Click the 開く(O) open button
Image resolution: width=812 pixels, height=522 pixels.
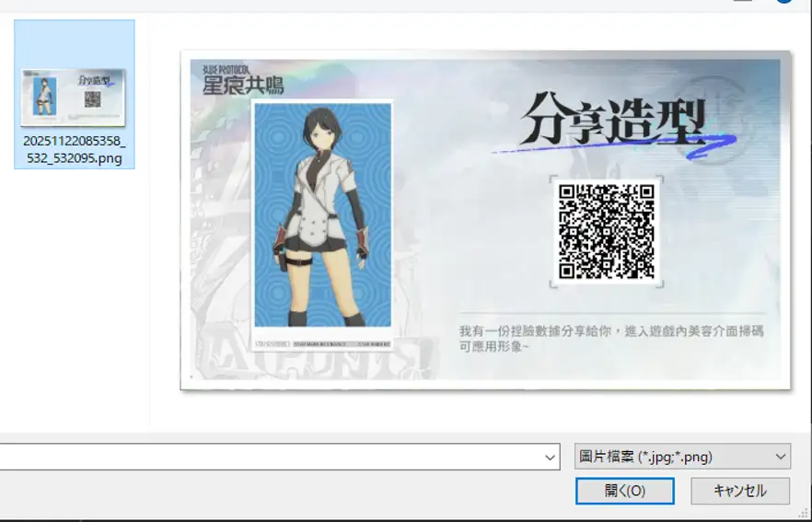point(624,491)
